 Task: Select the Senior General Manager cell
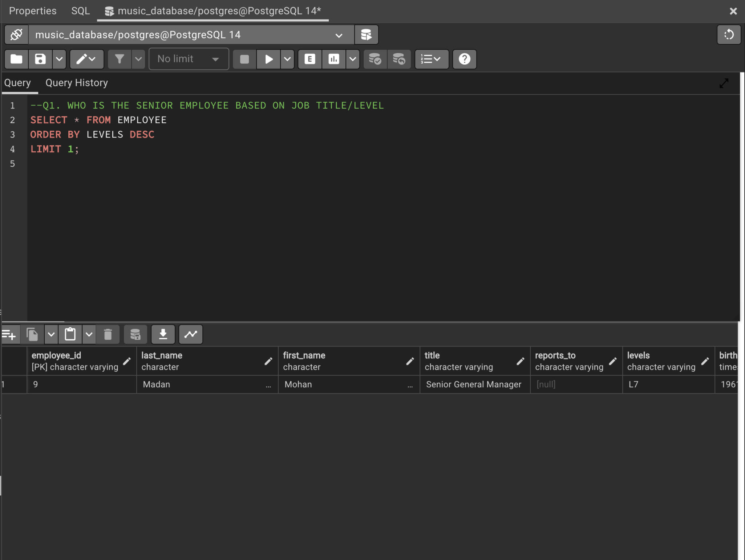tap(474, 384)
